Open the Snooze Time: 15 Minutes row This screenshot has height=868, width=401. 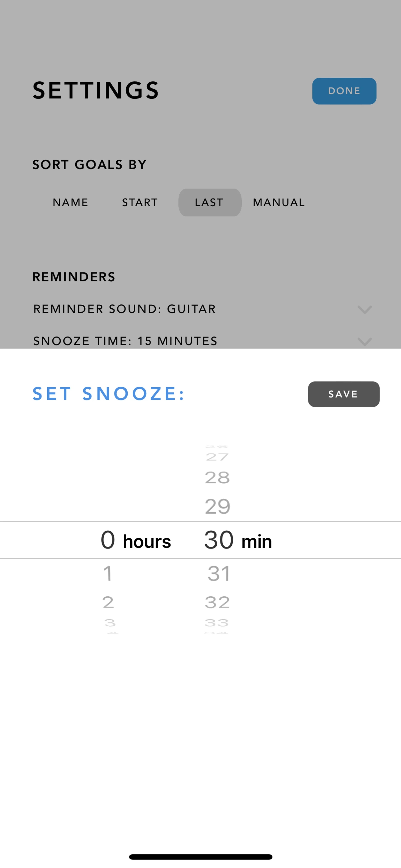[125, 341]
